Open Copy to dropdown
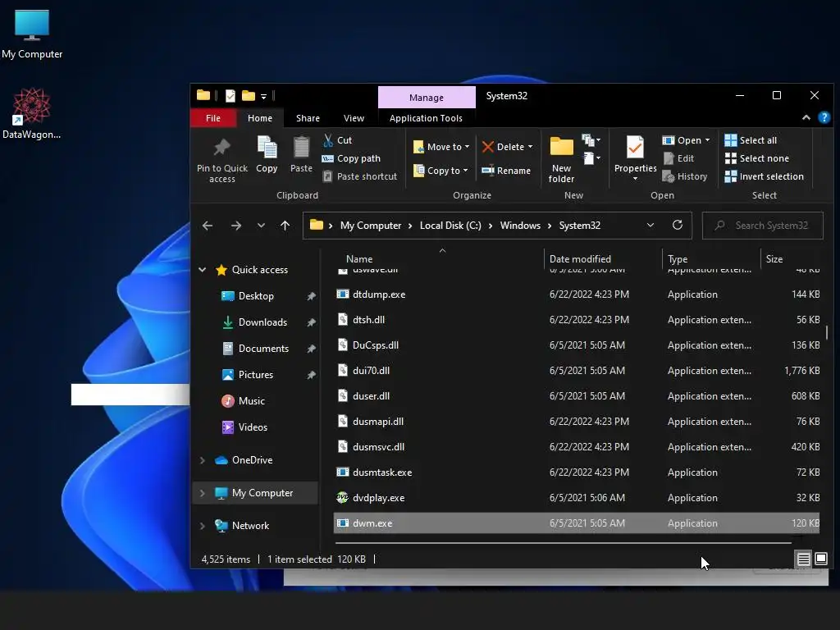 (441, 171)
